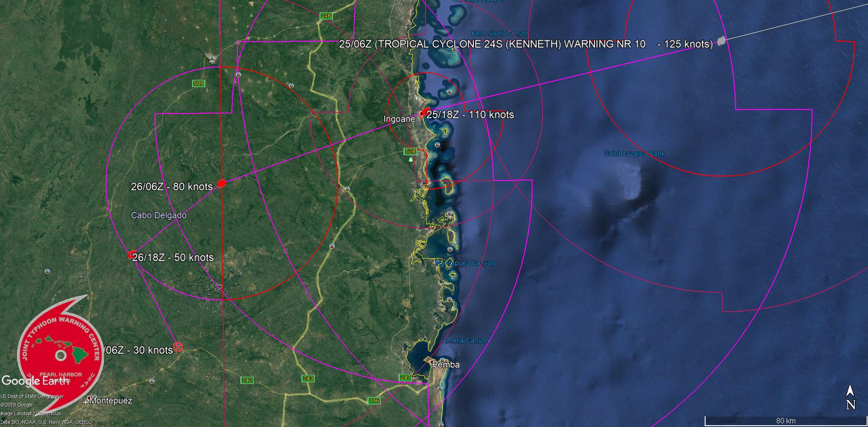Select the red 26/06Z 80 knots marker
868x427 pixels.
coord(222,183)
